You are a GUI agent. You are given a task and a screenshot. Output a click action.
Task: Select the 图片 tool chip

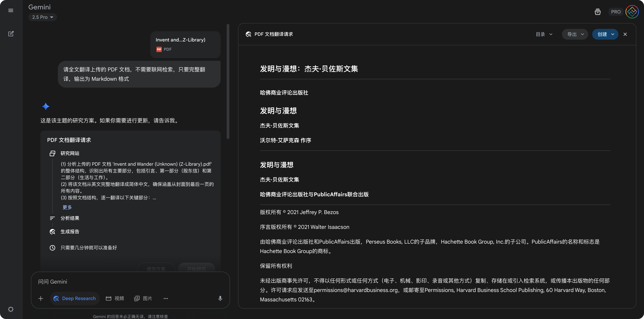143,298
